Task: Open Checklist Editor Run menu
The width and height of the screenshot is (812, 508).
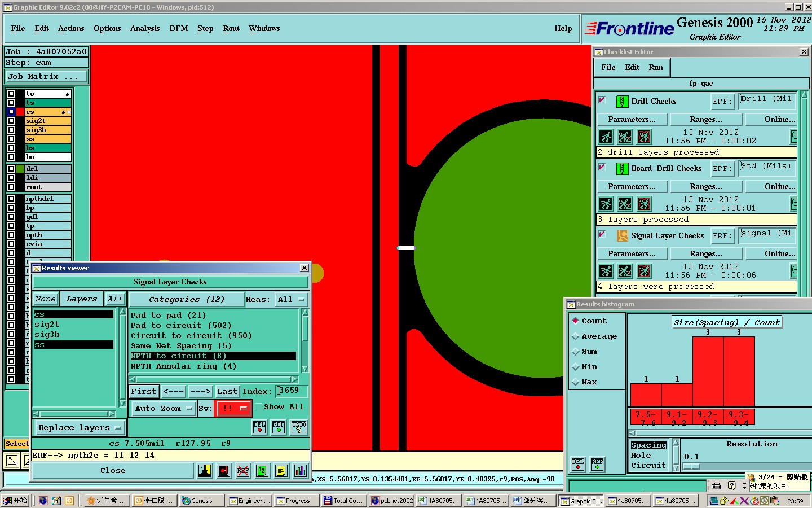Action: point(656,68)
